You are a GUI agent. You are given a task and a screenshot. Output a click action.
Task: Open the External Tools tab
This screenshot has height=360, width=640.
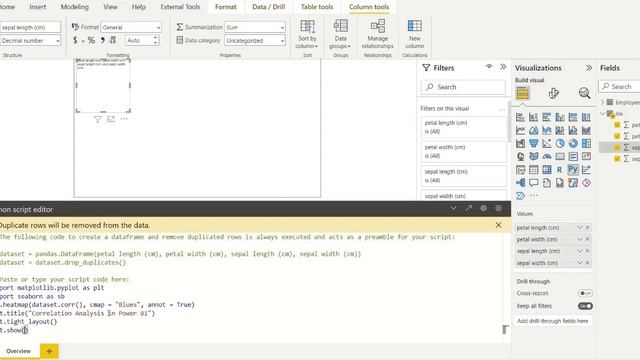[x=180, y=7]
